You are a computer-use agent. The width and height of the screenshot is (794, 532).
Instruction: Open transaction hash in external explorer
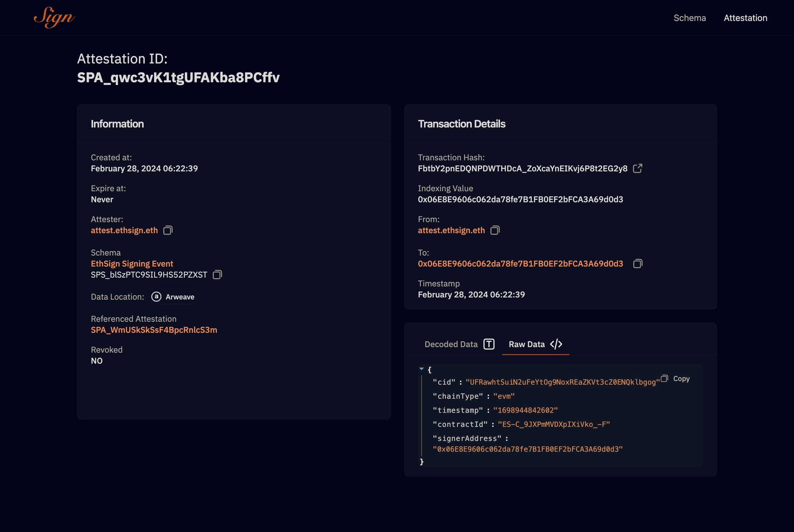638,168
